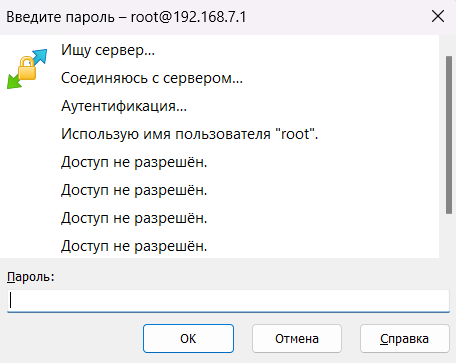Click the scrollbar track below the thumb
The width and height of the screenshot is (456, 363).
(449, 235)
